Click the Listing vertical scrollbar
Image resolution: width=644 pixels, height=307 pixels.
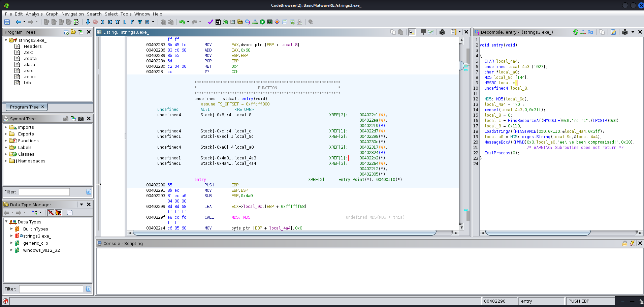[462, 135]
